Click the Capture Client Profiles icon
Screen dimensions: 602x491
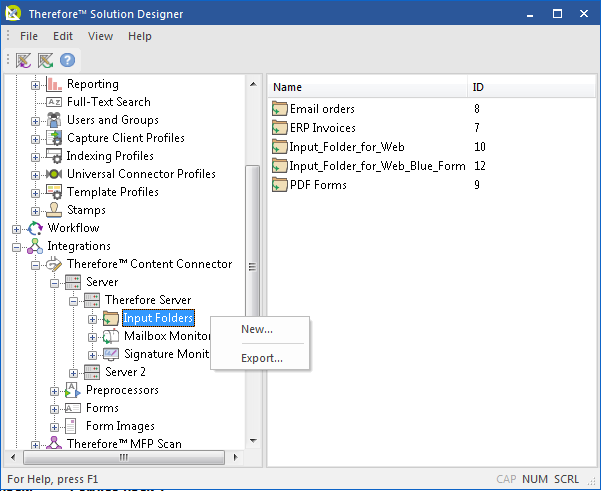point(54,138)
